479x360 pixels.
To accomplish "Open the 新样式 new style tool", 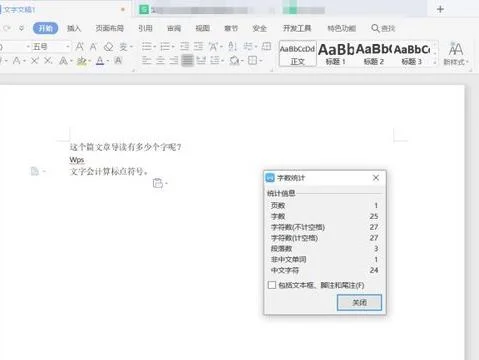I will 455,53.
